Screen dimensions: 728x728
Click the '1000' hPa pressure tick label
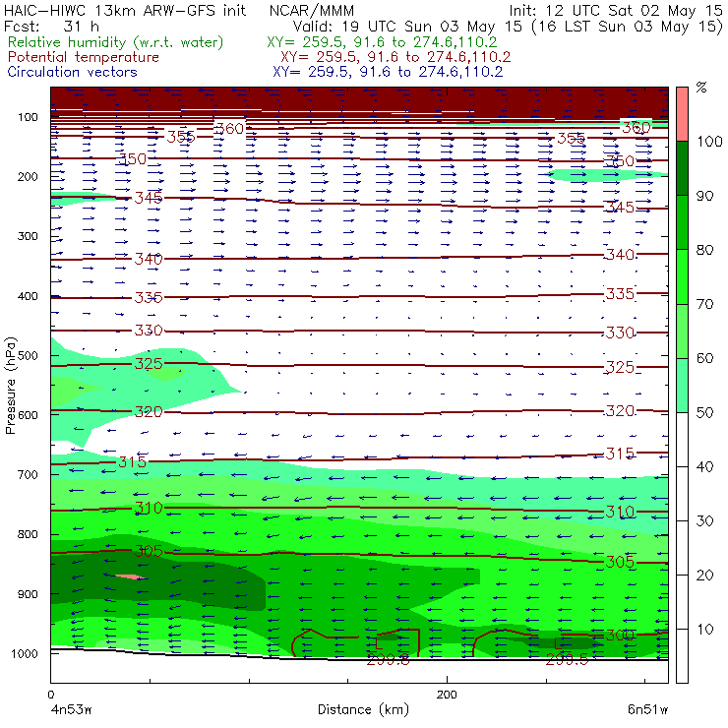(25, 653)
